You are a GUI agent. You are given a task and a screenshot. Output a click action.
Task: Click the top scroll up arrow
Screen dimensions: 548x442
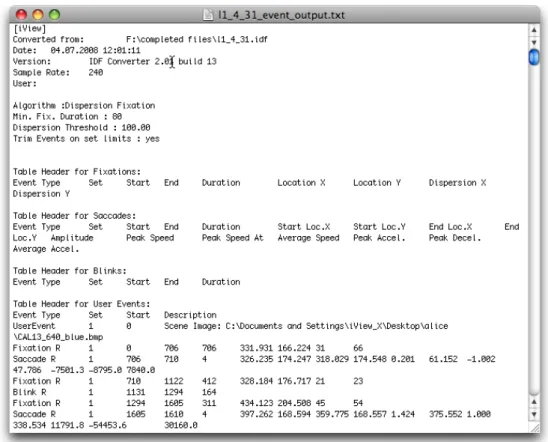pyautogui.click(x=534, y=30)
